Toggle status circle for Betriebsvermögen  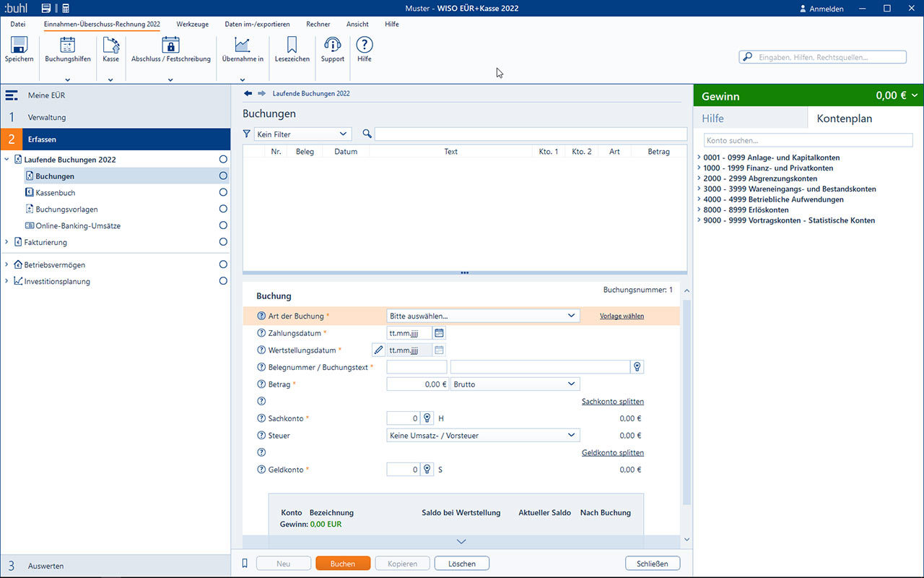[x=223, y=264]
